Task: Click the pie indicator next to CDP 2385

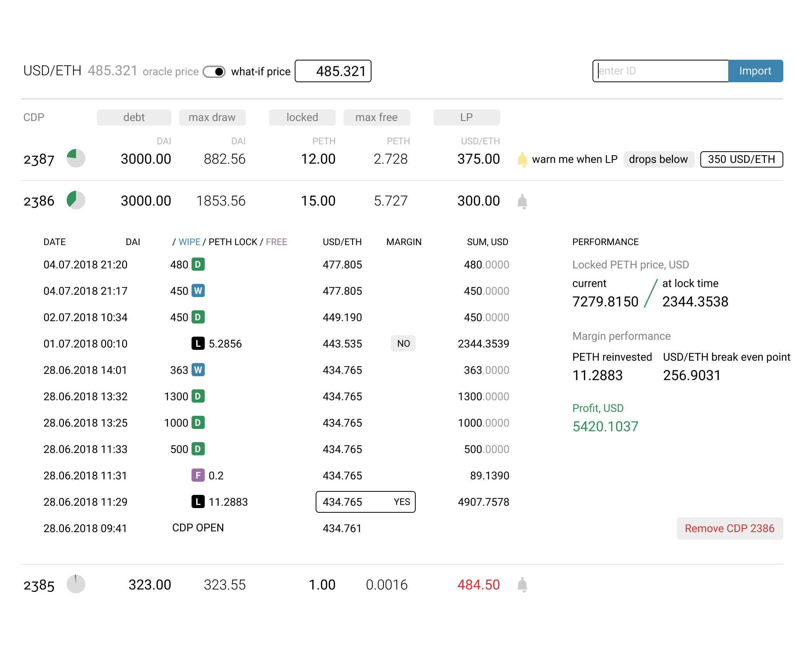Action: tap(76, 584)
